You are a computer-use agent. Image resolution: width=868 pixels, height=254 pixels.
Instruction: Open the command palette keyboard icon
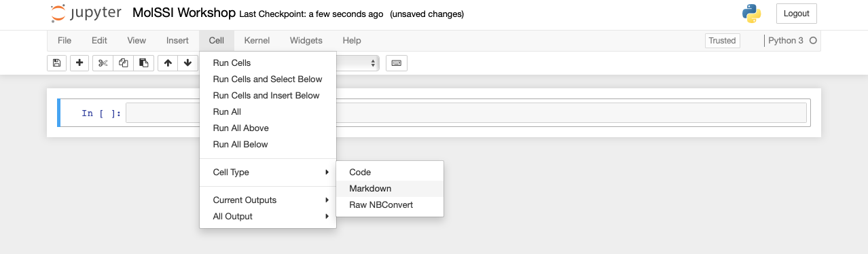tap(397, 63)
